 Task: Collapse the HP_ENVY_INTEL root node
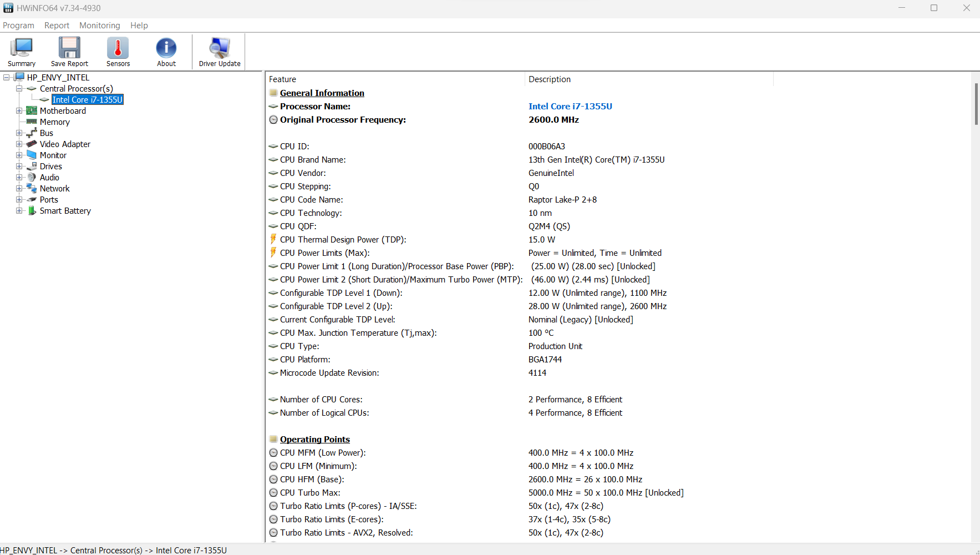7,78
